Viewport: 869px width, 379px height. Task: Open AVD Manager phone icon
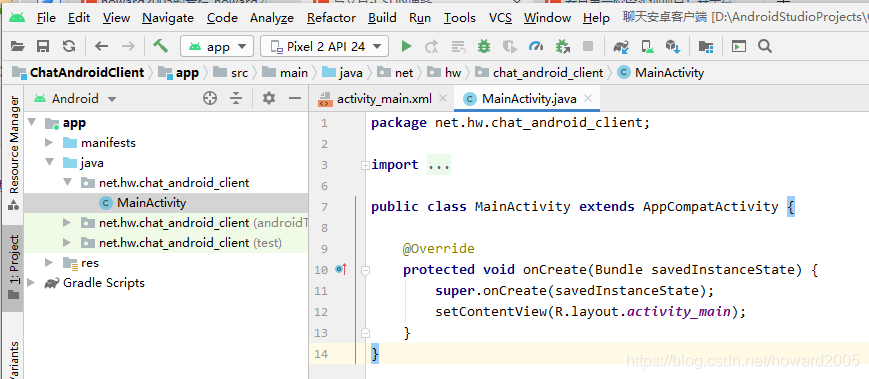pos(647,47)
